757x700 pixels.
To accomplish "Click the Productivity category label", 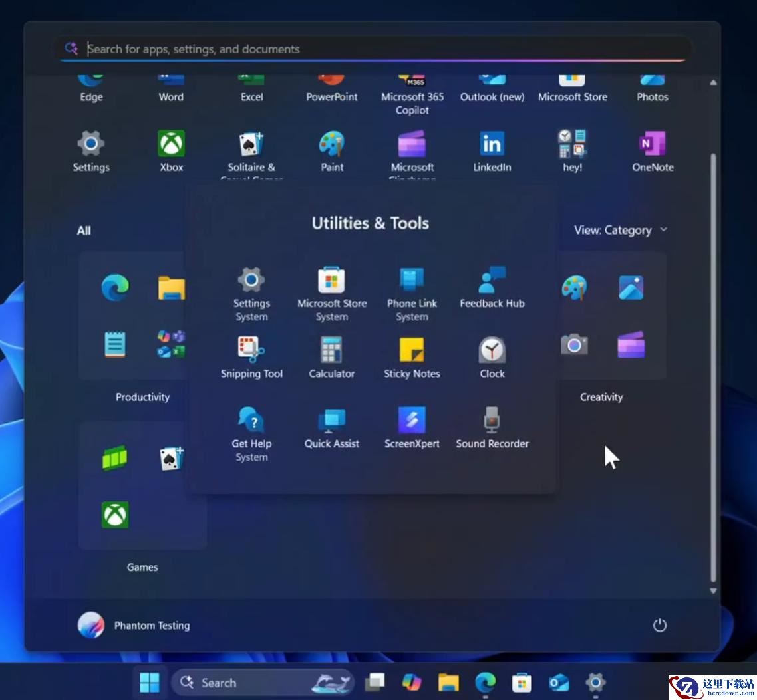I will coord(142,397).
